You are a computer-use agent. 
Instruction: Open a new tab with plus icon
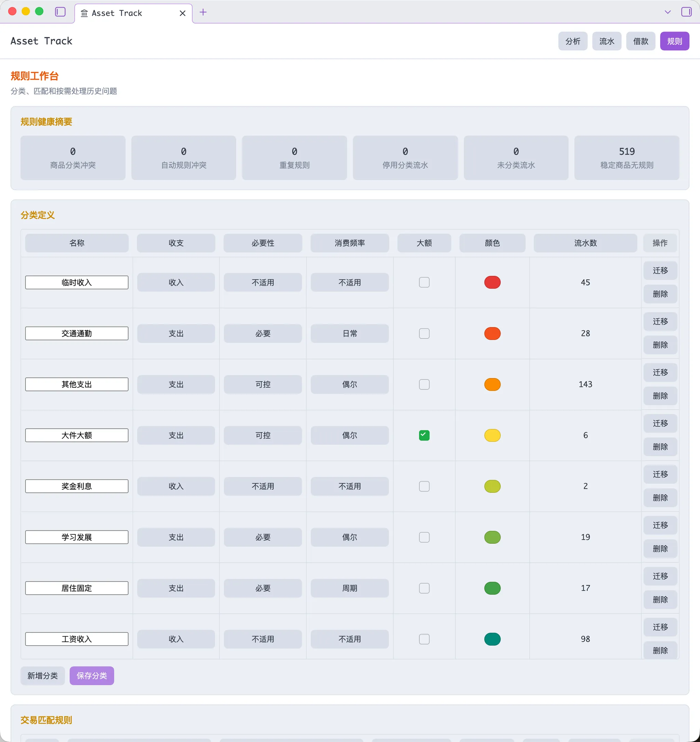coord(203,12)
